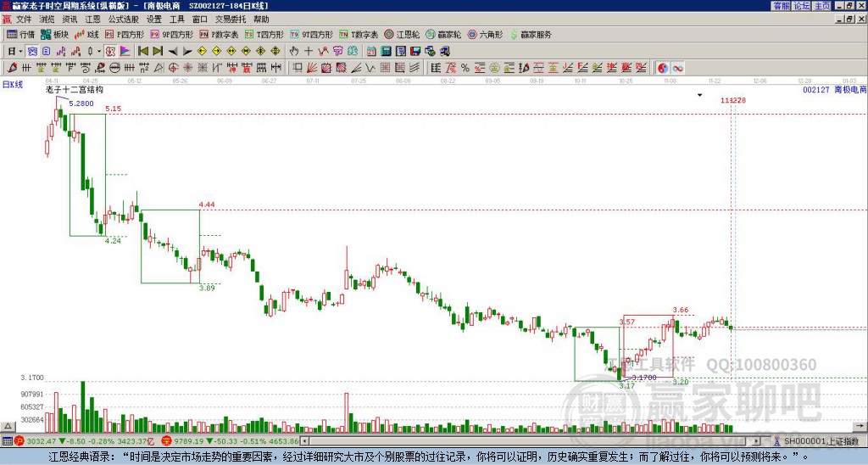Open the 文件 menu

click(24, 20)
